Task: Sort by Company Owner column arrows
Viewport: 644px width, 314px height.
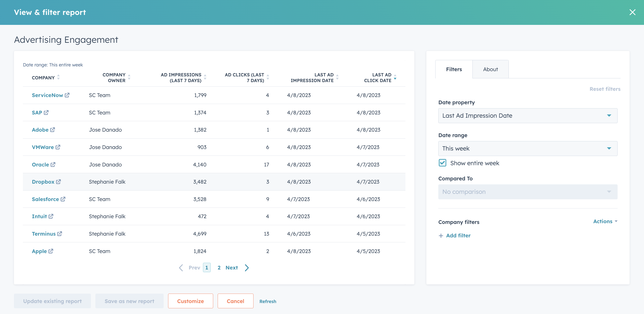Action: tap(129, 77)
